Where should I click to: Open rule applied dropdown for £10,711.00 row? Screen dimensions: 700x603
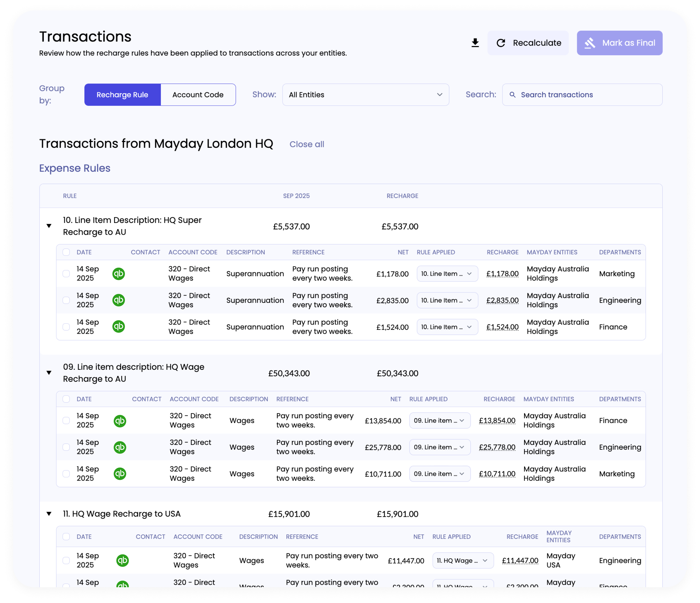point(439,474)
